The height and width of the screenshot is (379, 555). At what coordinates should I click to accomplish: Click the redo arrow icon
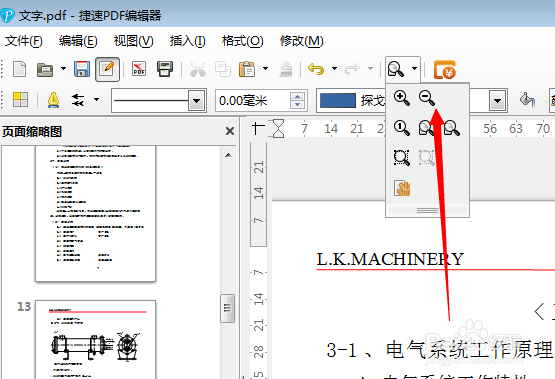(352, 69)
